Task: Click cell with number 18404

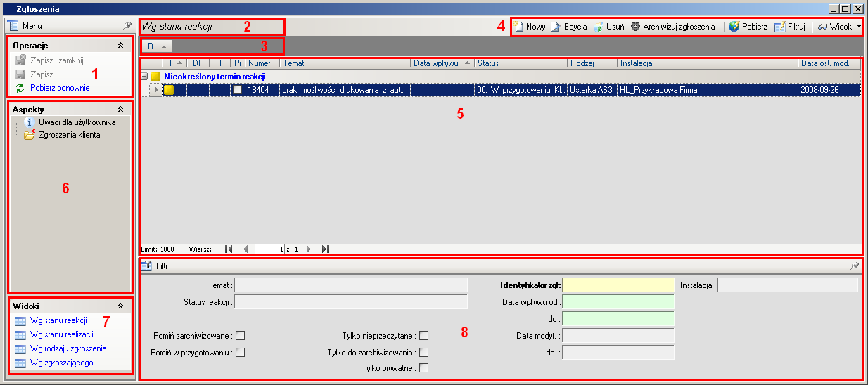Action: tap(262, 90)
